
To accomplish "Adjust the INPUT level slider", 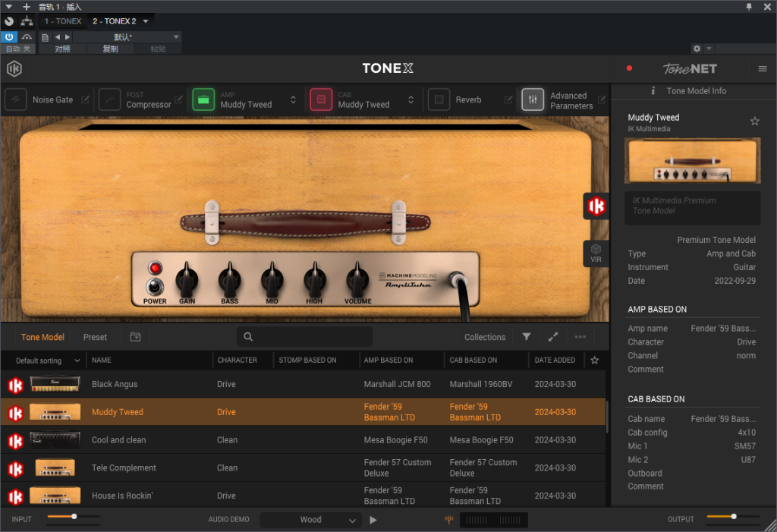I will point(74,517).
